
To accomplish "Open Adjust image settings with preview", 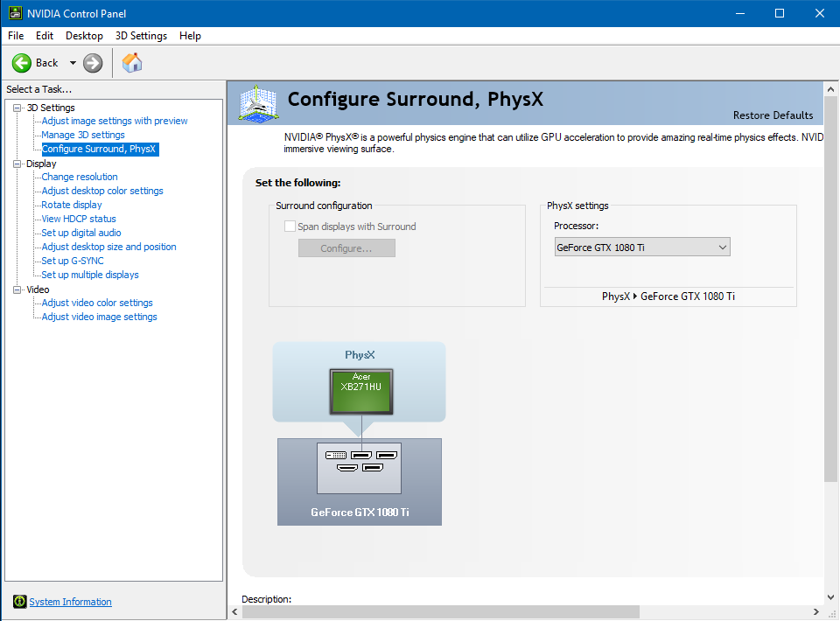I will (115, 121).
